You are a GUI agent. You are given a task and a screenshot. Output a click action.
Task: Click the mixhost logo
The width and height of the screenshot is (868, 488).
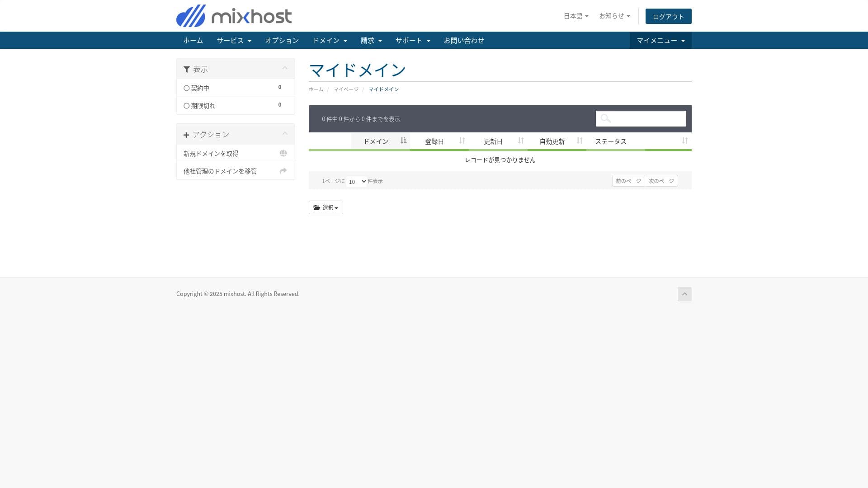pos(234,16)
